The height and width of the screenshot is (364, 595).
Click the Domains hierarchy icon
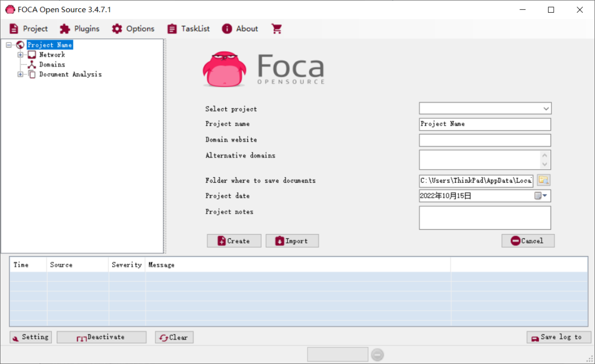(x=33, y=65)
